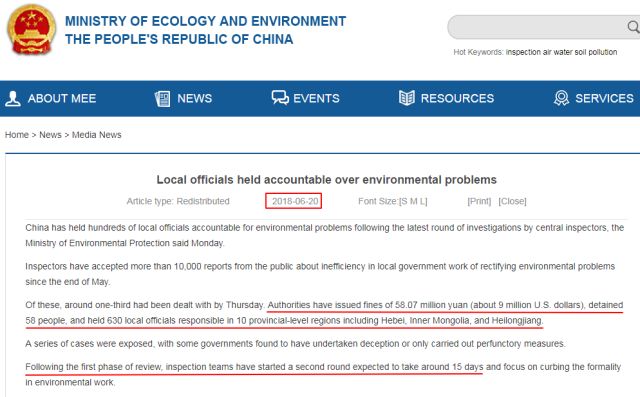Screen dimensions: 640x397
Task: Click paragraph starting 'A series of cases'
Action: (295, 344)
